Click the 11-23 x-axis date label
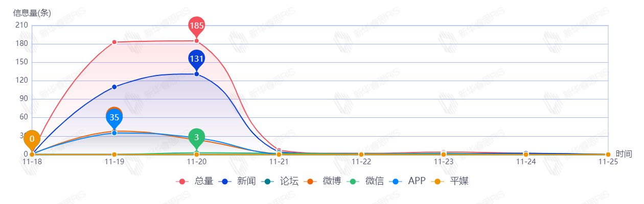 (x=444, y=162)
